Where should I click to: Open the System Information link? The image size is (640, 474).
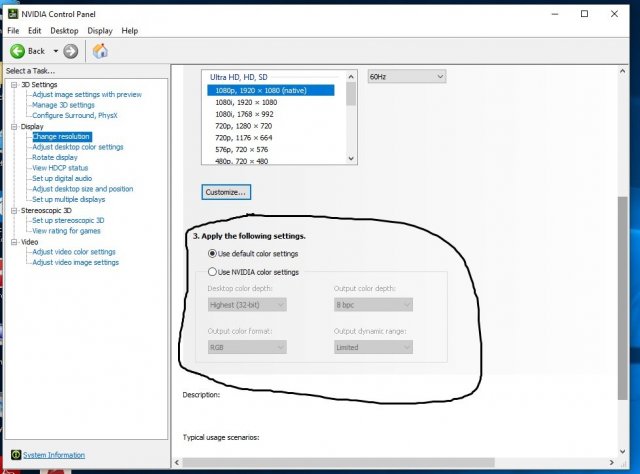click(x=54, y=455)
